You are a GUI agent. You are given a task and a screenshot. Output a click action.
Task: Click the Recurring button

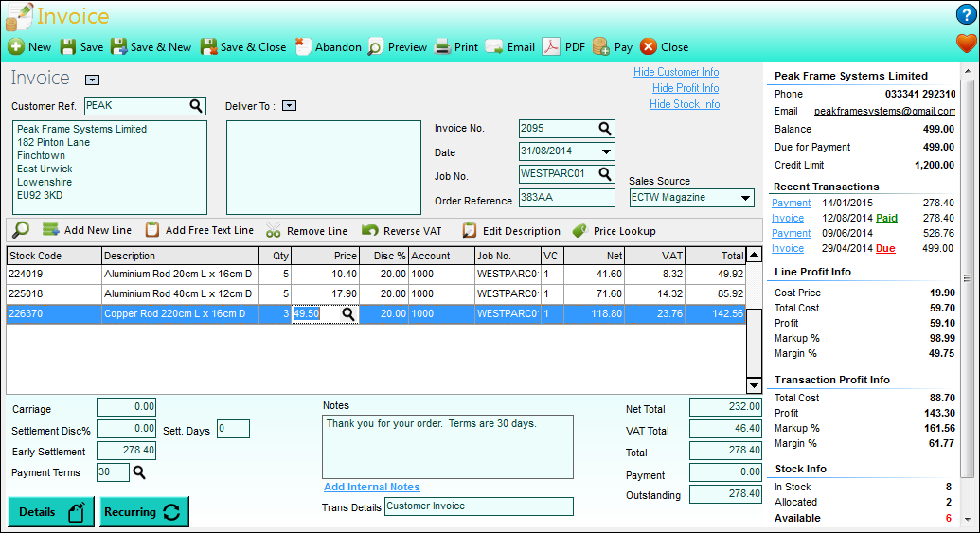pyautogui.click(x=144, y=512)
